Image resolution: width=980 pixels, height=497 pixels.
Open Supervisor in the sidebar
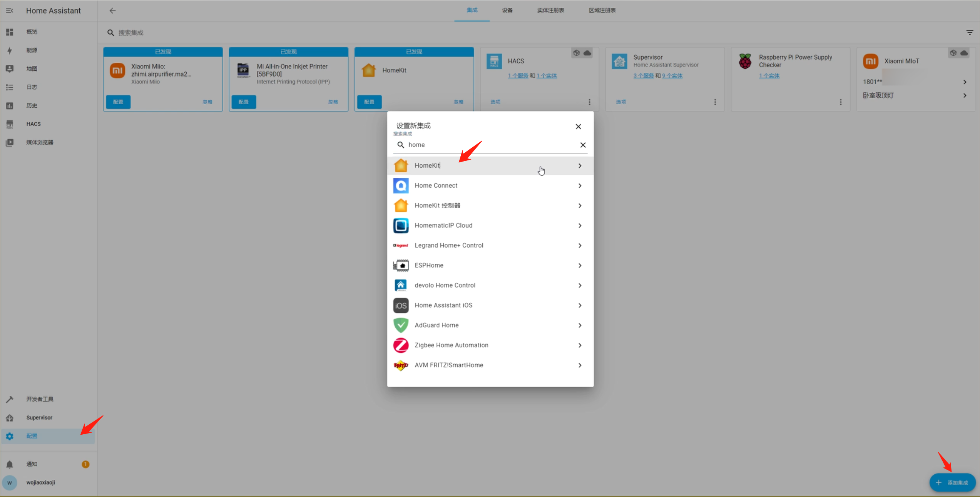(48, 418)
